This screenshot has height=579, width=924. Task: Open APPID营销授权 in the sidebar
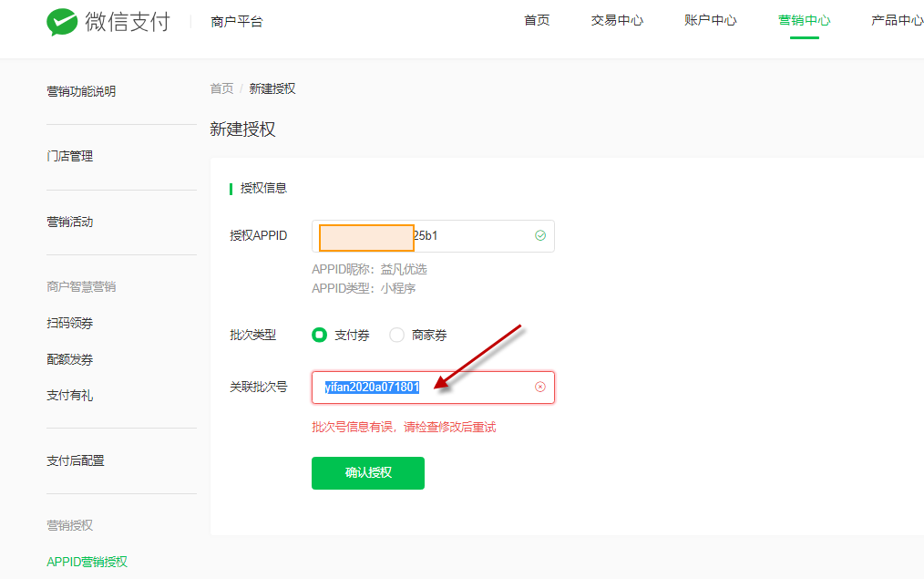point(87,562)
